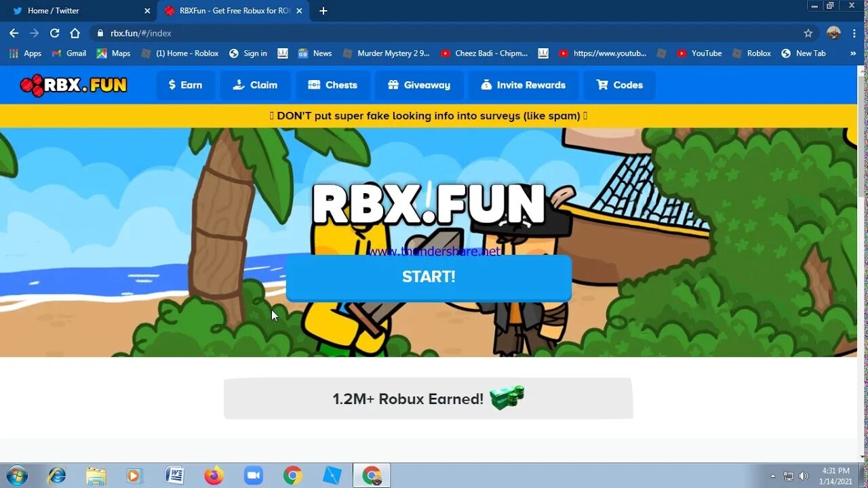
Task: Open the News bookmark
Action: (x=315, y=54)
